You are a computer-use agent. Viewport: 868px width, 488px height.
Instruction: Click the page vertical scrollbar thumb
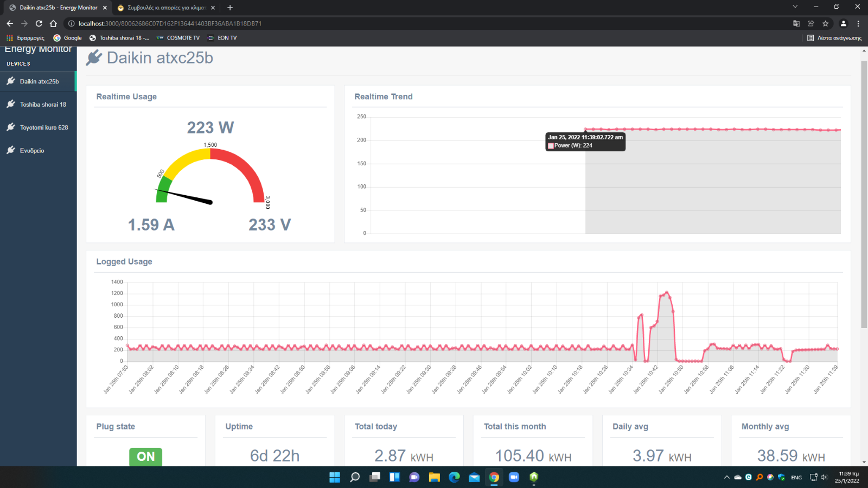864,194
